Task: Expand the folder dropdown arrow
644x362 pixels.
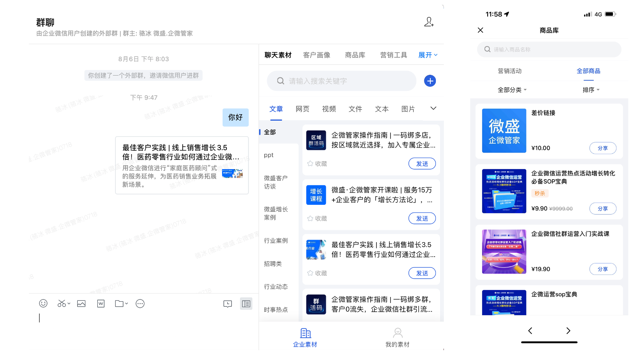Action: tap(127, 304)
